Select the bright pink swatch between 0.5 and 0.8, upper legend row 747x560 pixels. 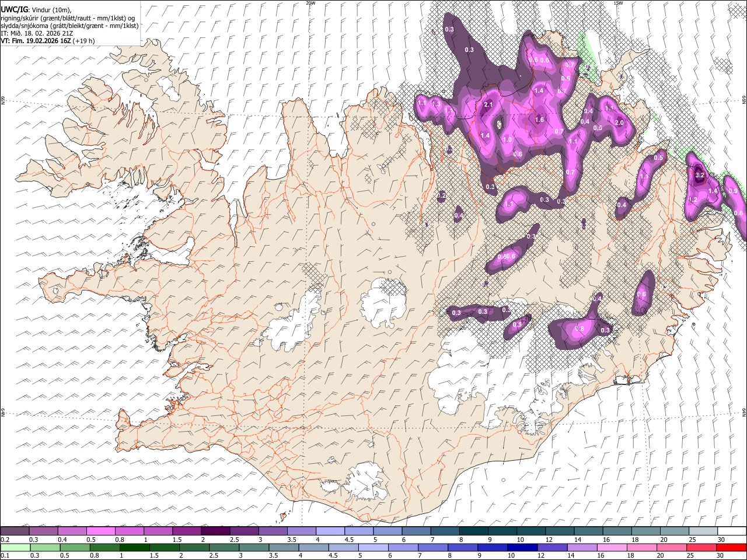click(100, 531)
